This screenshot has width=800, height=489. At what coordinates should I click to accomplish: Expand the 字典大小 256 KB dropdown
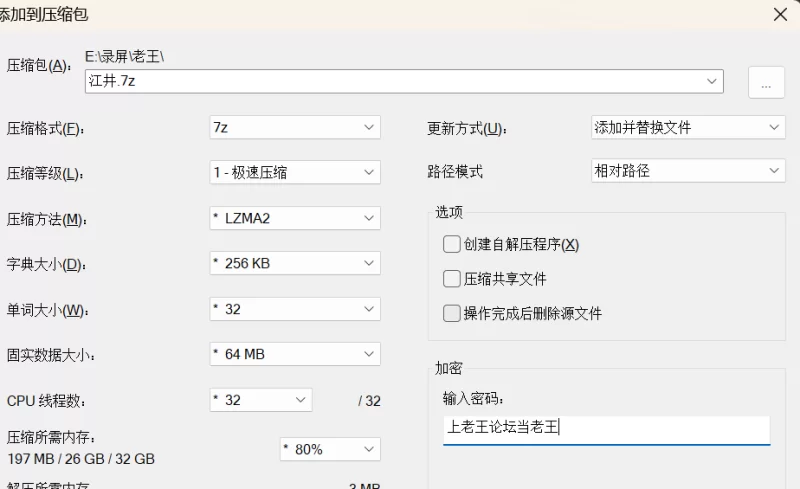coord(295,263)
